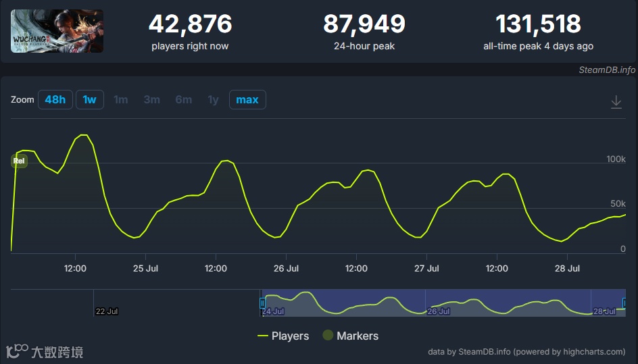The height and width of the screenshot is (364, 638).
Task: Click the 50k y-axis label
Action: coord(618,204)
